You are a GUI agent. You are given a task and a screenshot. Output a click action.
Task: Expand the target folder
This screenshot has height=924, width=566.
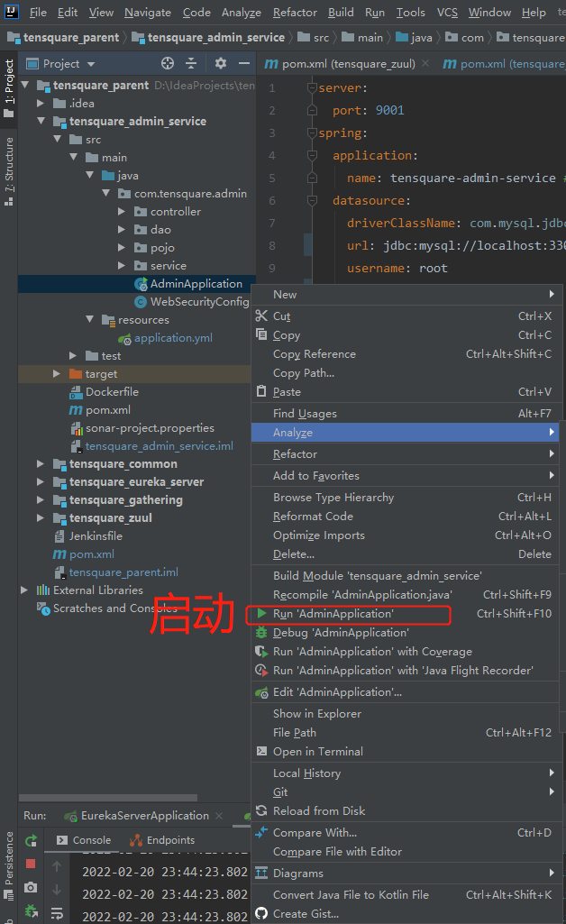point(57,373)
